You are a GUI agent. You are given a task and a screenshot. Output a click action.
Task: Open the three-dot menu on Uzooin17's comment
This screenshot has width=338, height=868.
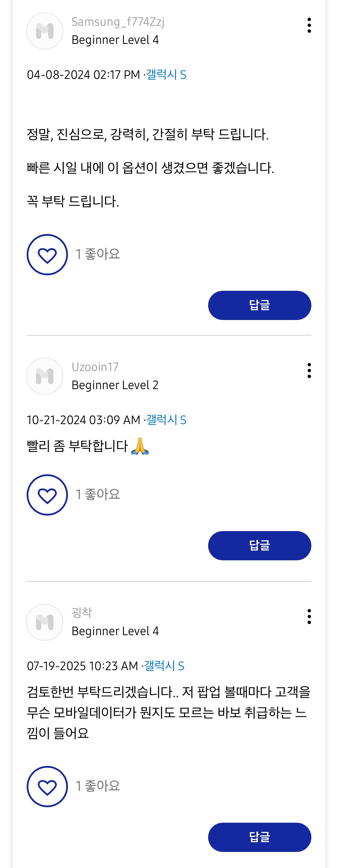pyautogui.click(x=309, y=371)
